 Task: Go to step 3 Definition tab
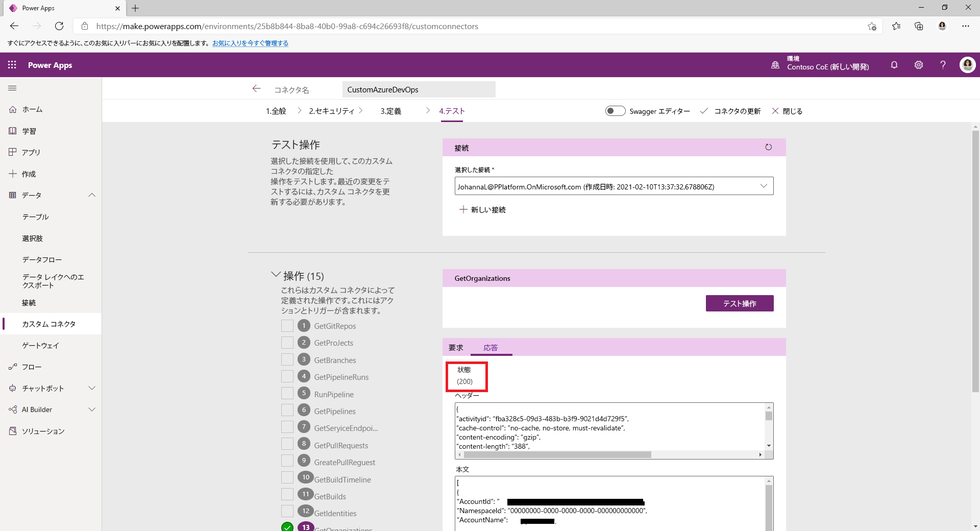click(390, 111)
